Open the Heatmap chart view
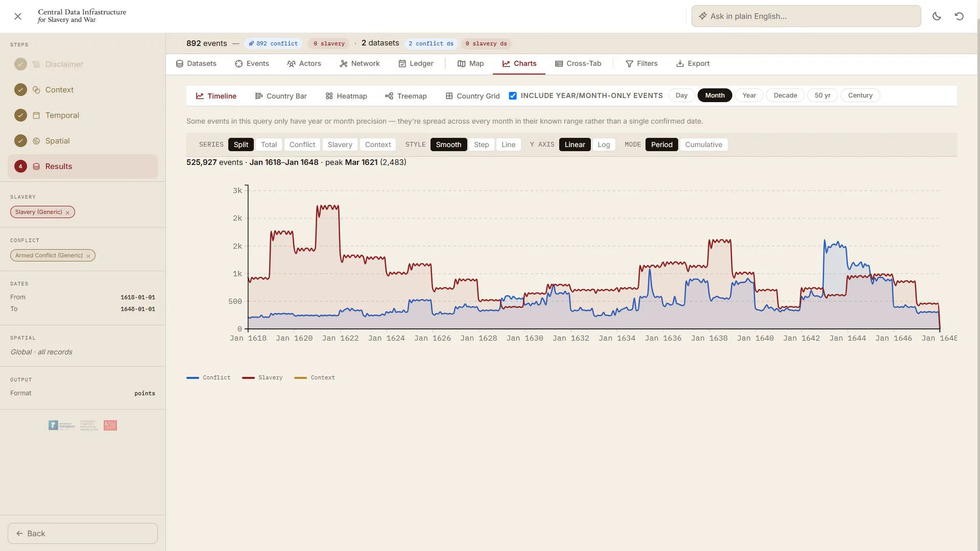Viewport: 980px width, 551px height. click(346, 96)
